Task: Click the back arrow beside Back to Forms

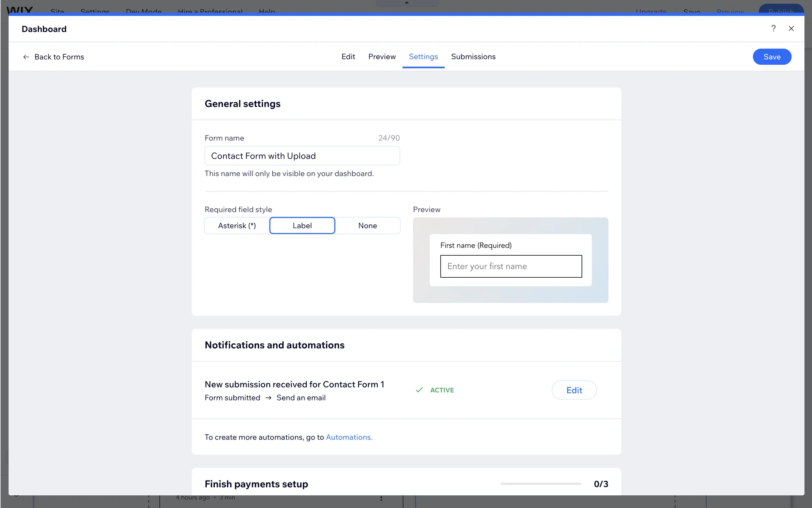Action: tap(26, 57)
